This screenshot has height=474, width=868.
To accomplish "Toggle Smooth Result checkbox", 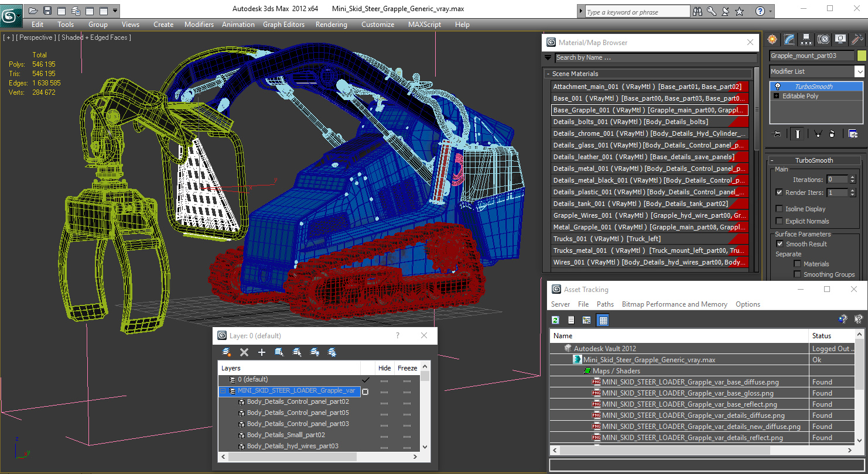I will pyautogui.click(x=780, y=244).
